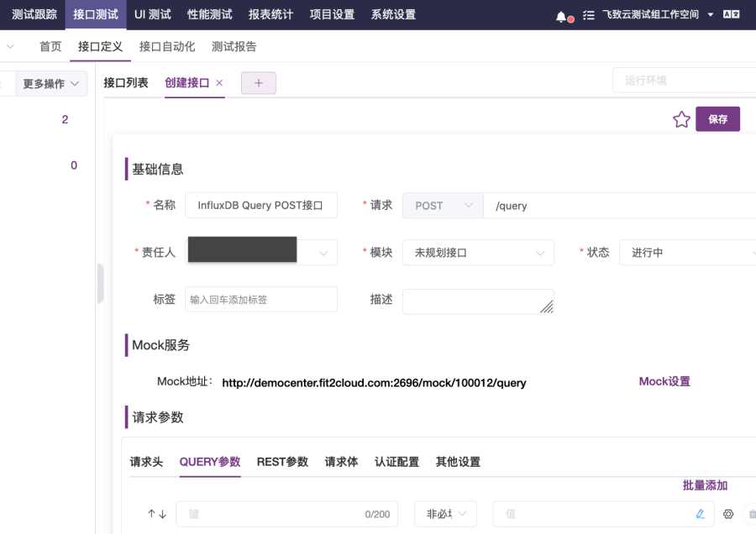756x534 pixels.
Task: Open Mock设置 link
Action: 664,381
